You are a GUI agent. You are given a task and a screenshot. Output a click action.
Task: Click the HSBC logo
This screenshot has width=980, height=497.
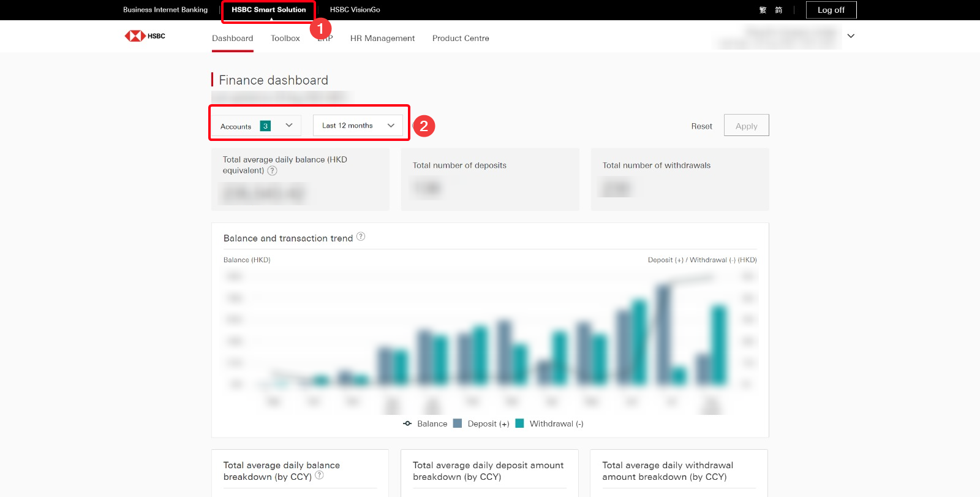145,36
